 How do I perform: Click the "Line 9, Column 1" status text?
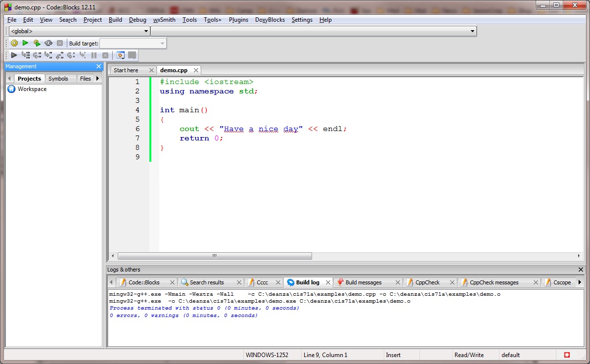point(325,355)
